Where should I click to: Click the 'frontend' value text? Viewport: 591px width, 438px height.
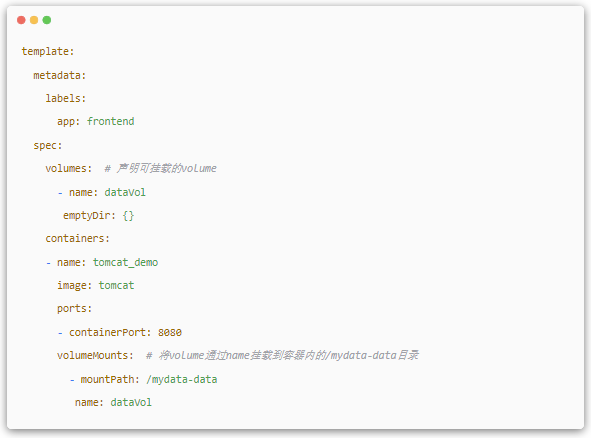[x=110, y=121]
